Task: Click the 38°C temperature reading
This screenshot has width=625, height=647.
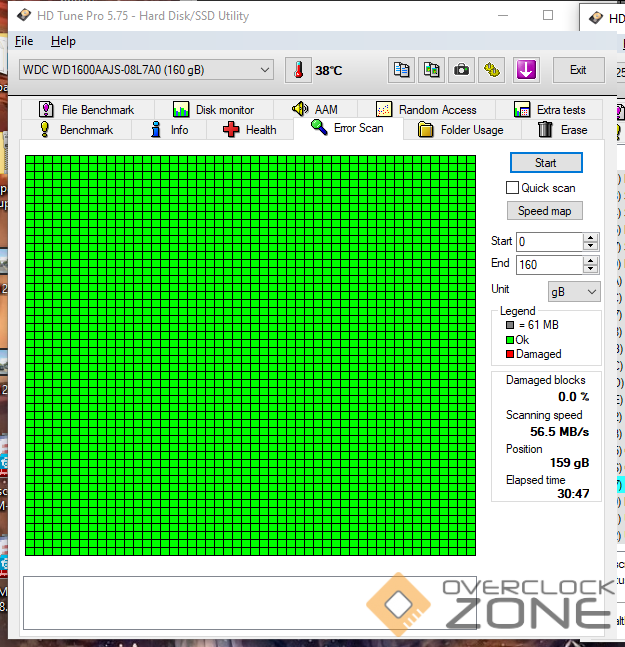Action: coord(329,71)
